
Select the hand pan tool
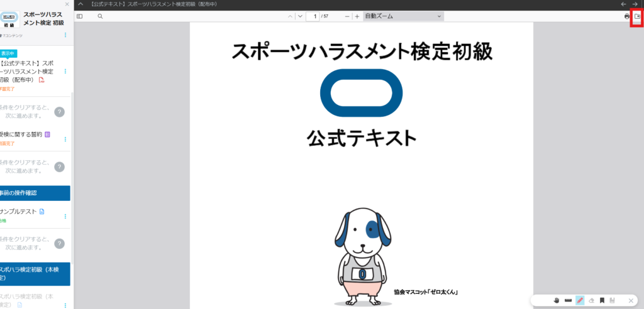557,301
